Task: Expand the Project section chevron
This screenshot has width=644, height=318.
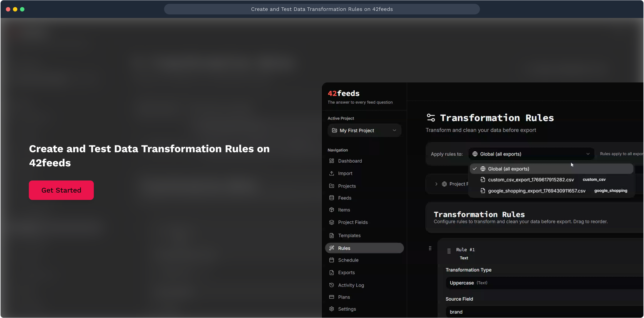Action: point(436,184)
